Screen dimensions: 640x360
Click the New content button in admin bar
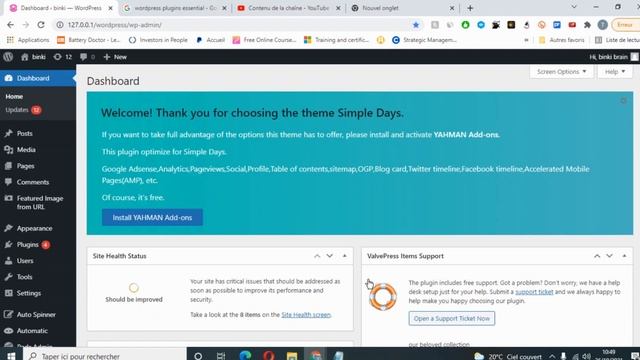pyautogui.click(x=115, y=57)
